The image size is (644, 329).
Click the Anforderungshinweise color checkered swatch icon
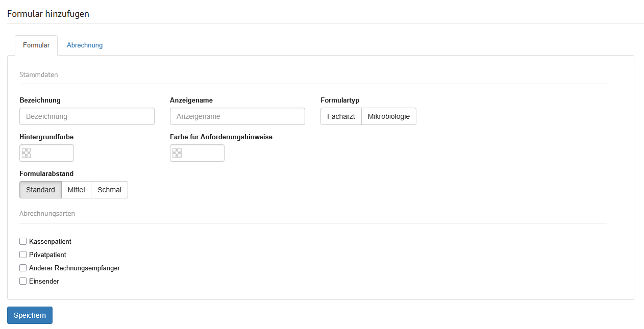click(x=177, y=153)
